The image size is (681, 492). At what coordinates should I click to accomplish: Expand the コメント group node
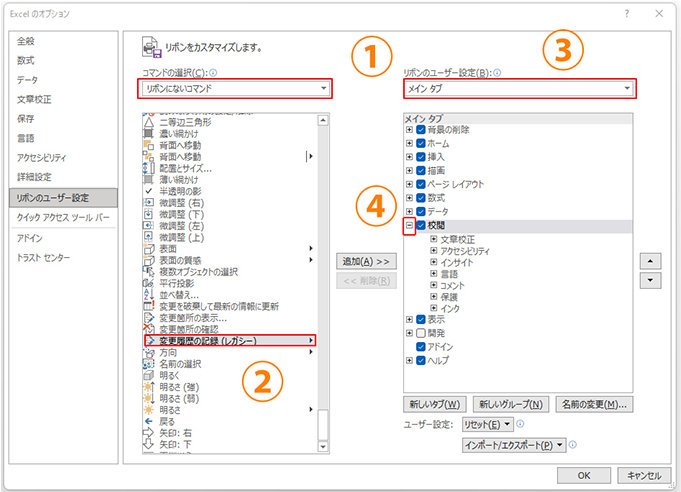point(433,285)
